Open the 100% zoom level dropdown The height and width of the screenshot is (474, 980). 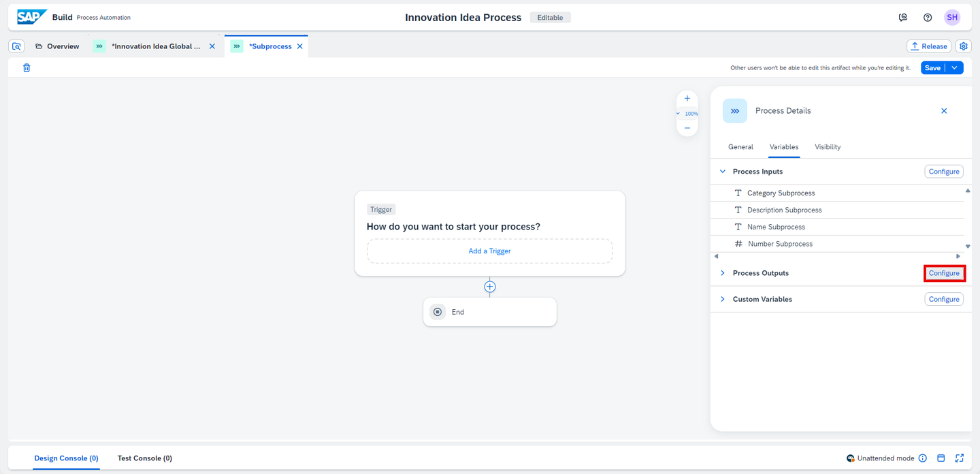tap(687, 114)
